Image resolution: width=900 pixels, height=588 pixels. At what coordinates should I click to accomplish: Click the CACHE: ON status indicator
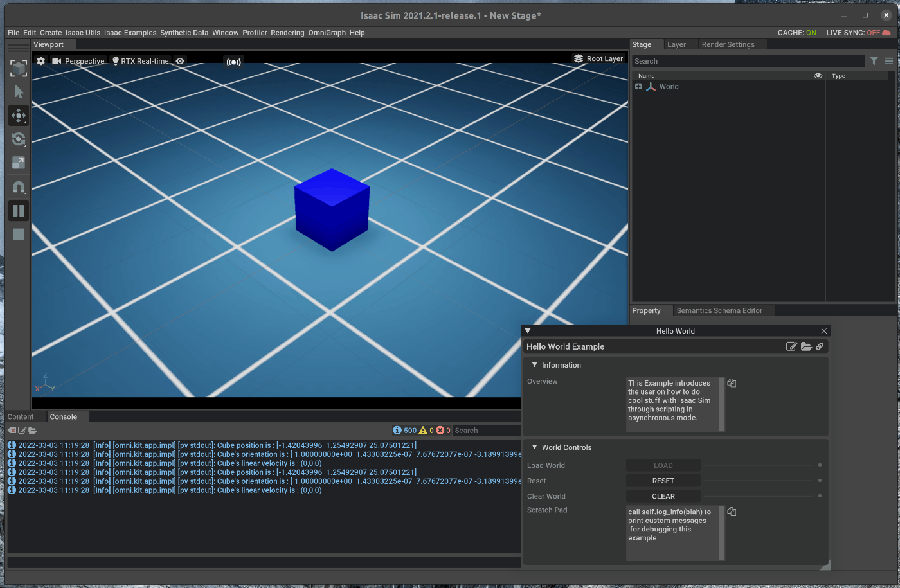point(797,33)
